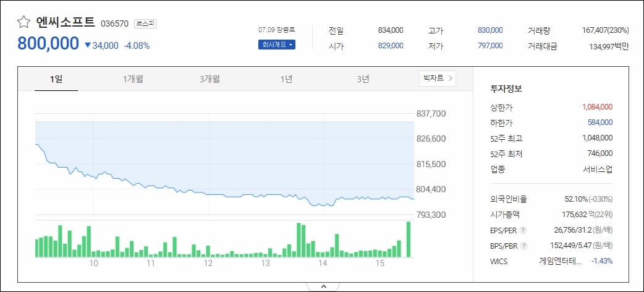This screenshot has height=292, width=644.
Task: Click the stock code 036570
Action: [114, 24]
